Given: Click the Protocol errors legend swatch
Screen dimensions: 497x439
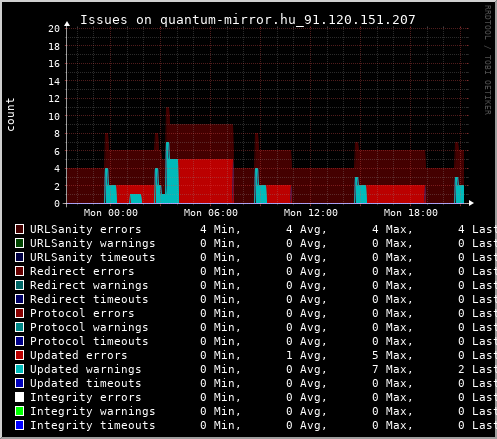Looking at the screenshot, I should pyautogui.click(x=20, y=313).
